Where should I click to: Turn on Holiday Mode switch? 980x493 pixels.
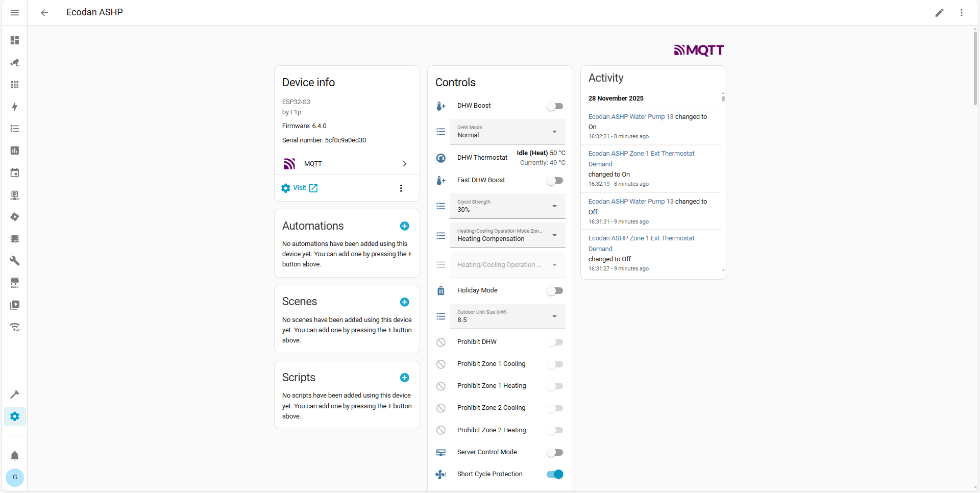click(554, 291)
